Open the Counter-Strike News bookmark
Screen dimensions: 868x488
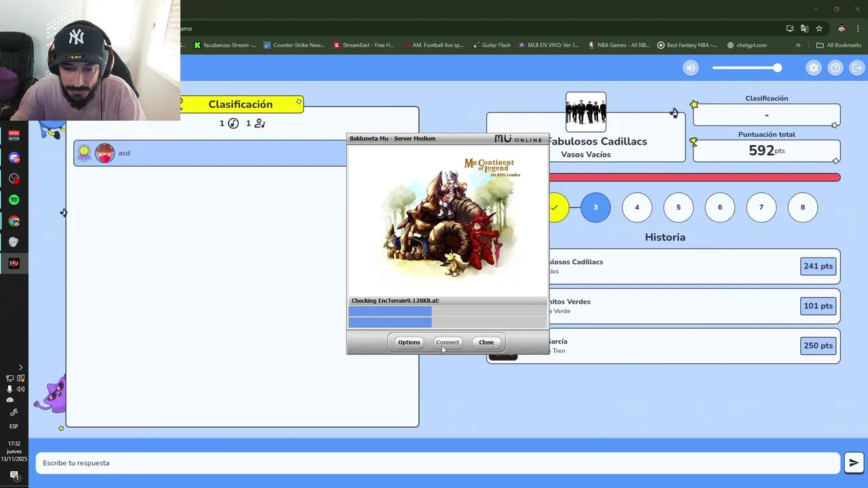click(294, 45)
